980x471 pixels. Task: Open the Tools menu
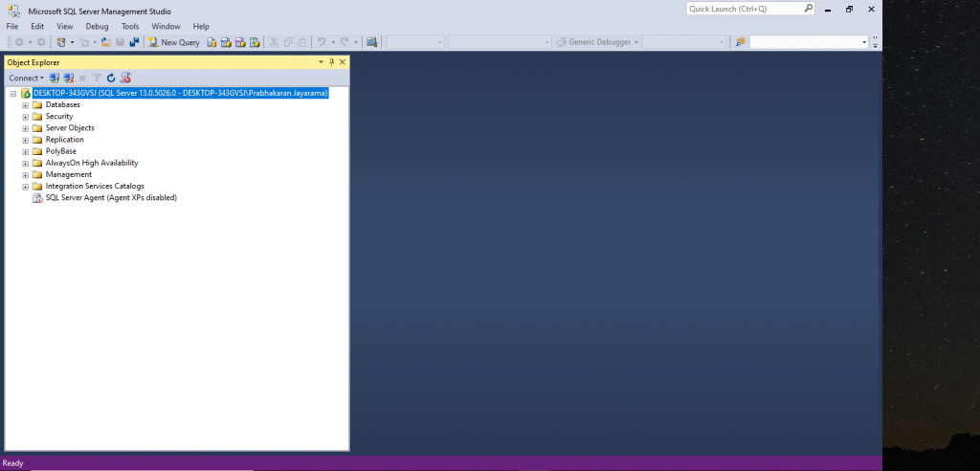(x=130, y=26)
